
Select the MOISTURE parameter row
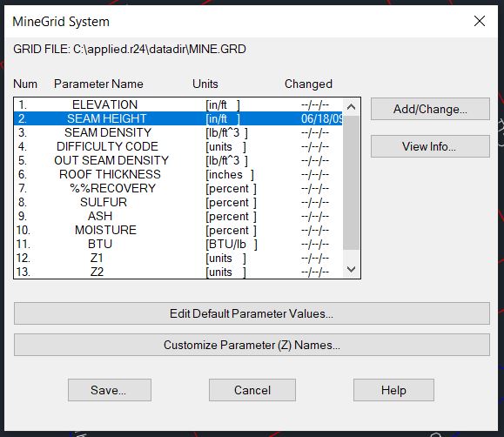coord(178,230)
